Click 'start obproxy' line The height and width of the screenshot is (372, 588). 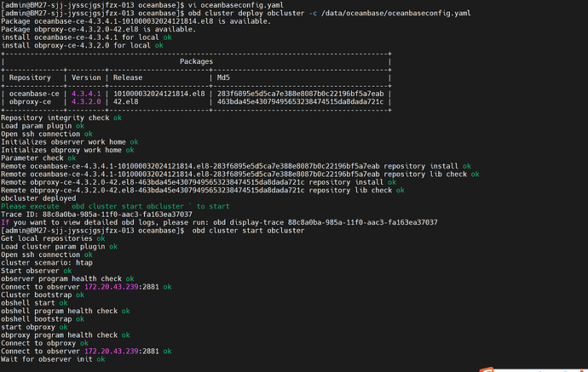click(x=34, y=328)
